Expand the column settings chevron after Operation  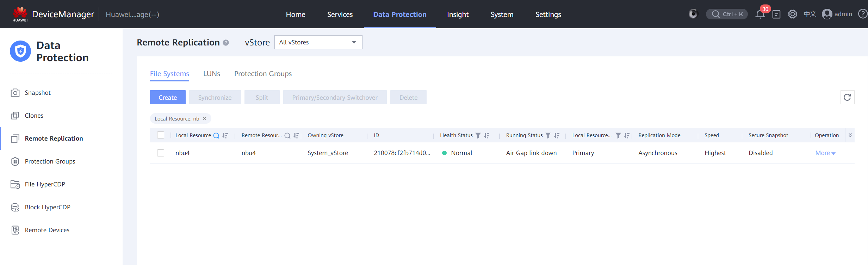coord(850,135)
